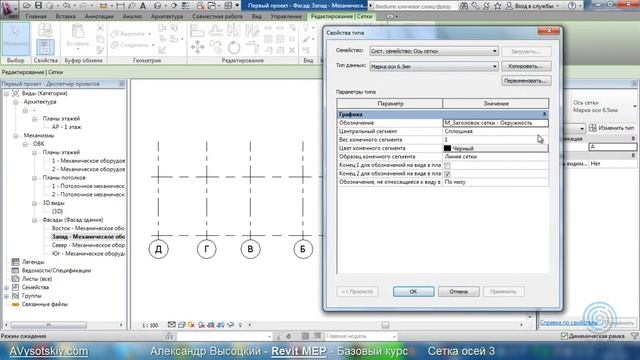Click the Align tool icon in Редактирование panel
This screenshot has width=640, height=360.
[x=197, y=30]
